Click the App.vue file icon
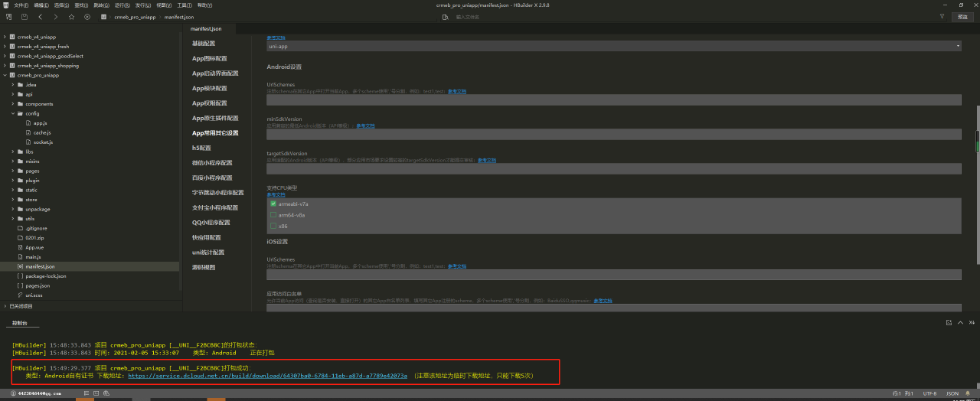The width and height of the screenshot is (980, 401). (x=21, y=247)
